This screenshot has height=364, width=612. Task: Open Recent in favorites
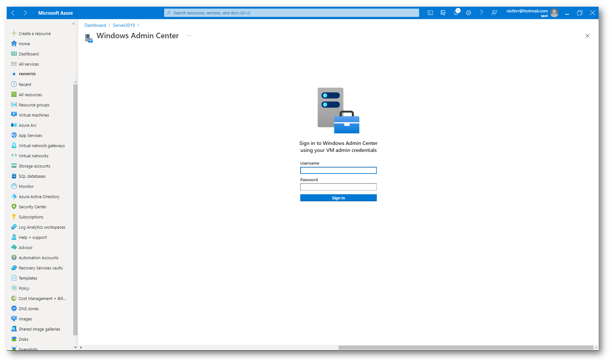click(x=21, y=84)
